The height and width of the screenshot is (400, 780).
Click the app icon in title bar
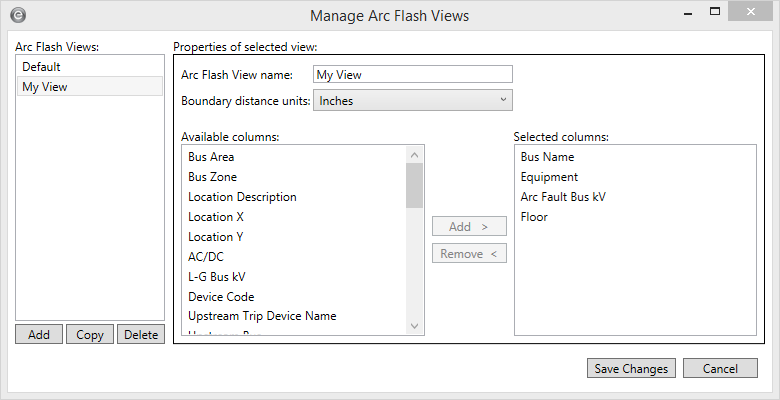tap(18, 15)
